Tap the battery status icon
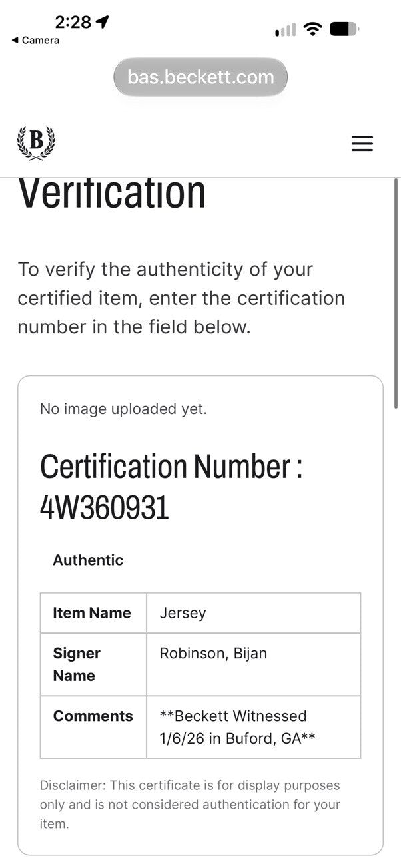 (x=344, y=29)
